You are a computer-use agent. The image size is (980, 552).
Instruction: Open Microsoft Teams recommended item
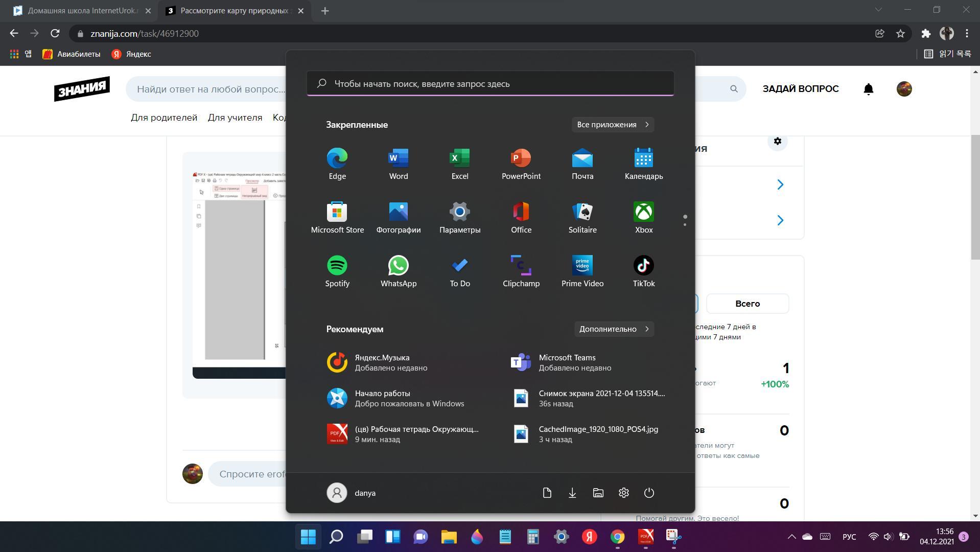588,362
